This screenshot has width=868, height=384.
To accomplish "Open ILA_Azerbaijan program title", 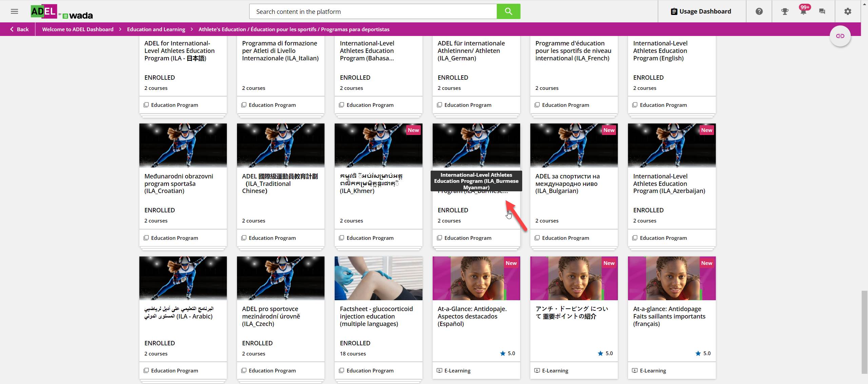I will [669, 184].
